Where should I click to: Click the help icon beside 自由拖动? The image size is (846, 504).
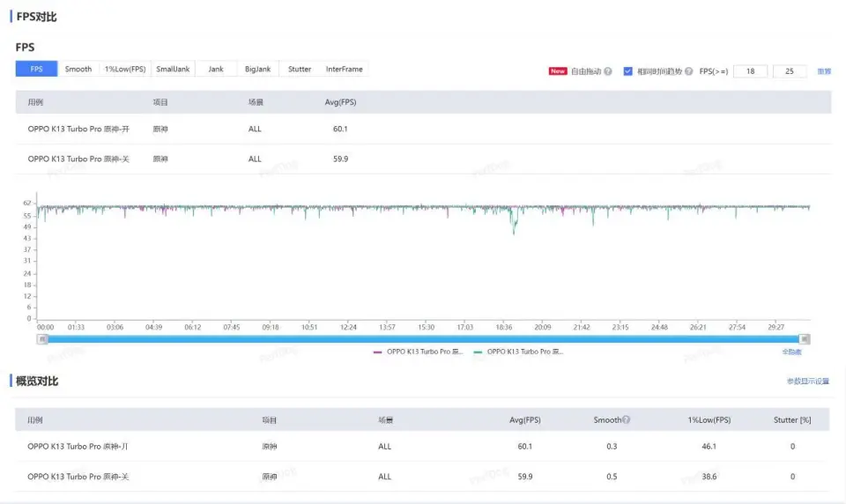[608, 71]
